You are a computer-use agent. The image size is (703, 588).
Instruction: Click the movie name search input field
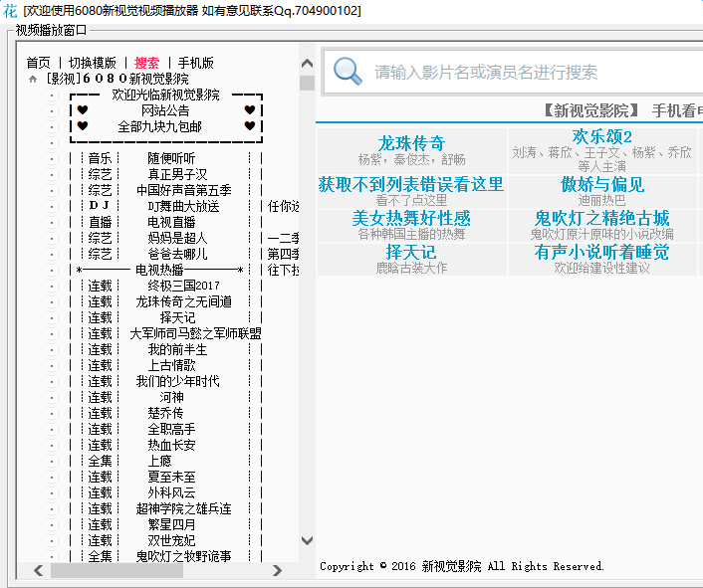528,72
